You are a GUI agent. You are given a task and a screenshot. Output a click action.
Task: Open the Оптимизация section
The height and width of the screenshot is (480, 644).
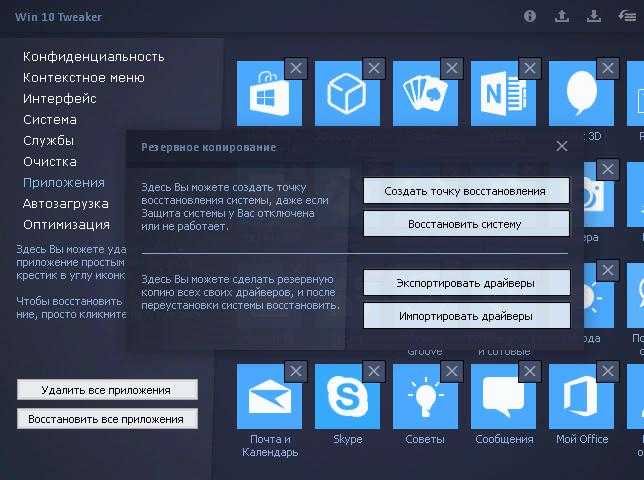pyautogui.click(x=67, y=225)
